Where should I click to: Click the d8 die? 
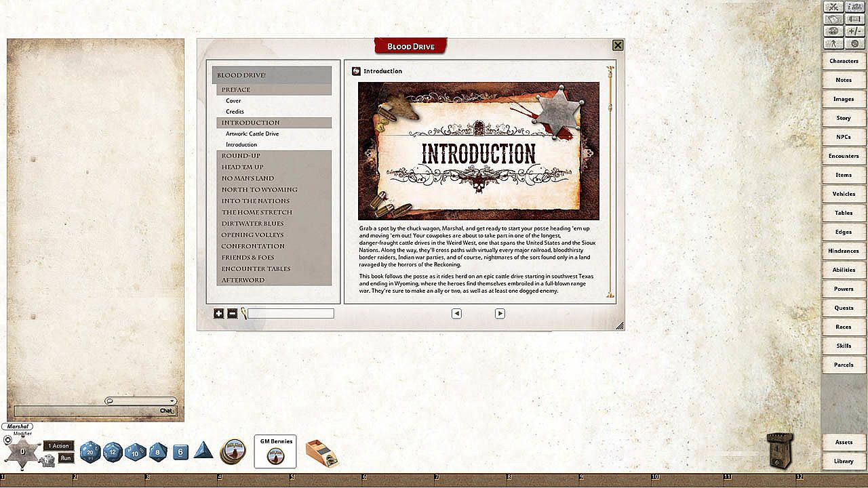(158, 451)
